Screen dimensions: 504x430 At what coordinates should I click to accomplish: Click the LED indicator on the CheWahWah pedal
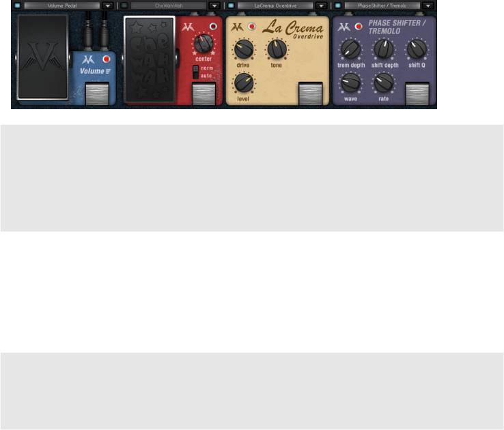[x=213, y=27]
